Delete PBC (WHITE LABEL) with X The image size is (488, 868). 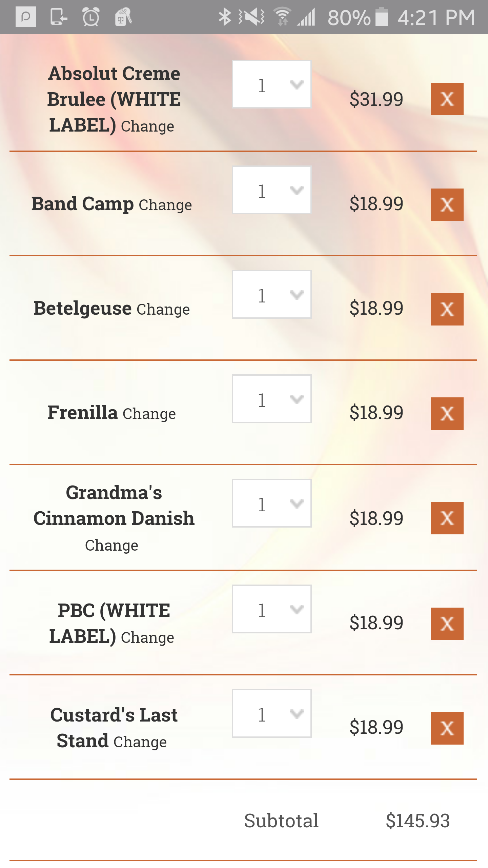click(x=447, y=624)
